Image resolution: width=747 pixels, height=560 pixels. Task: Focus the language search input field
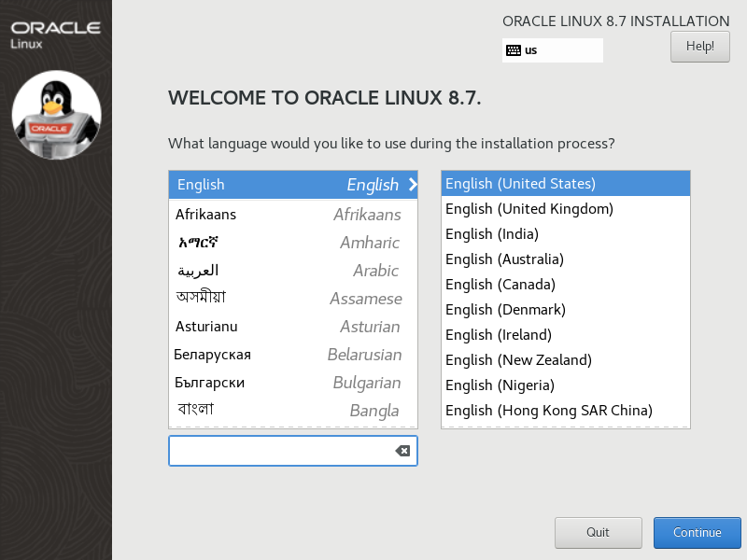(281, 451)
